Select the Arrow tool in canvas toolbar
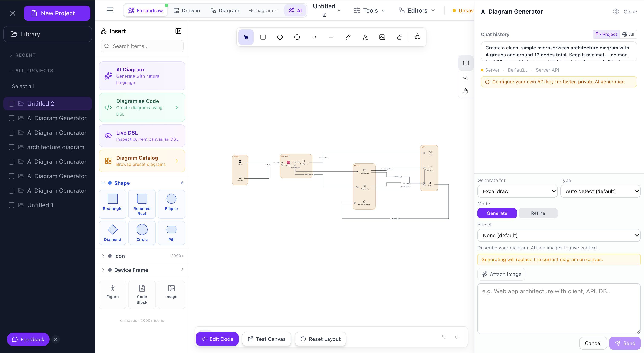The width and height of the screenshot is (644, 353). point(314,37)
